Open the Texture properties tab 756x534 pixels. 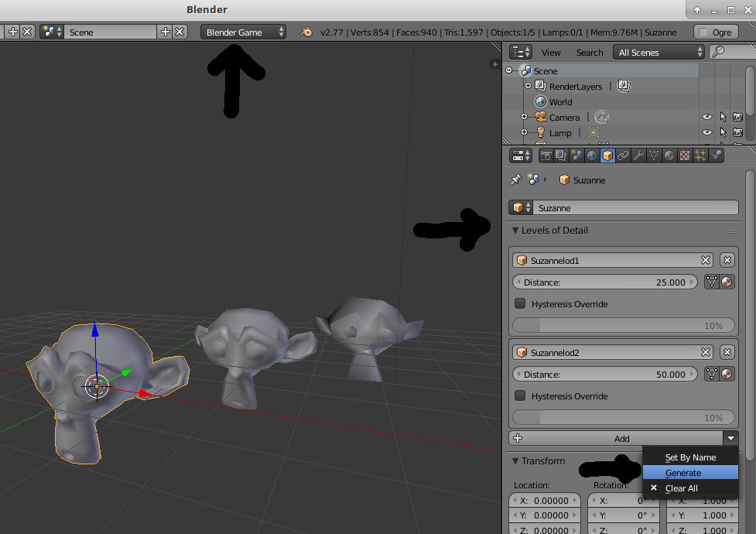click(685, 156)
